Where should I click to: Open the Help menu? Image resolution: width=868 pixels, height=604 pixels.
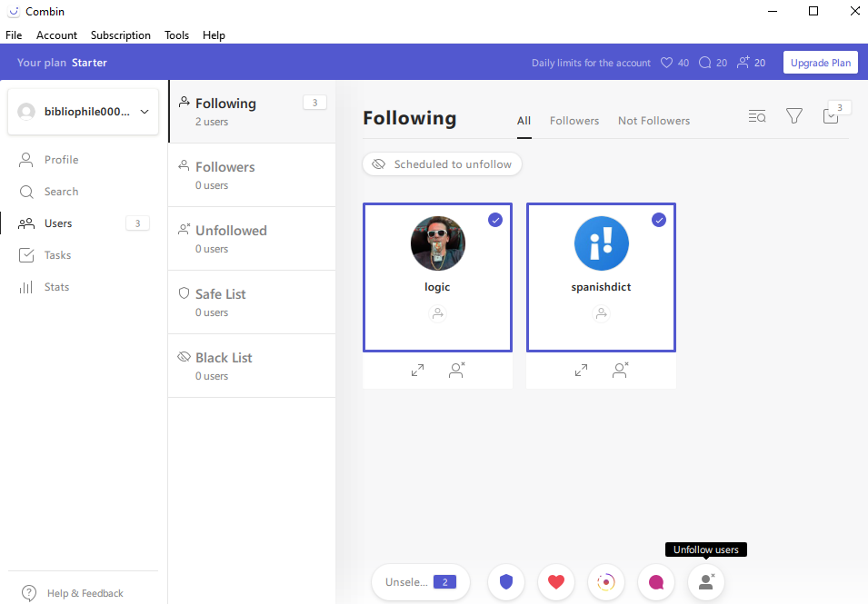(x=214, y=35)
